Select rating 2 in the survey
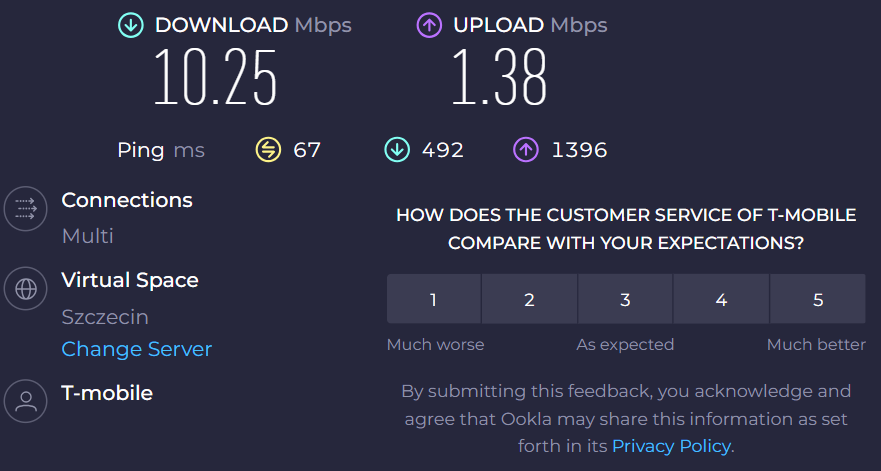This screenshot has height=471, width=881. (x=529, y=299)
